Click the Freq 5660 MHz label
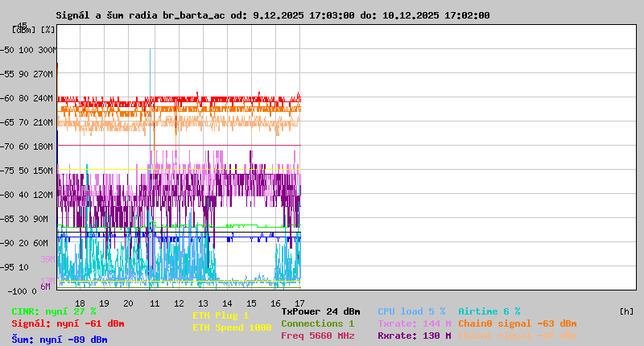The height and width of the screenshot is (346, 644). pos(317,336)
